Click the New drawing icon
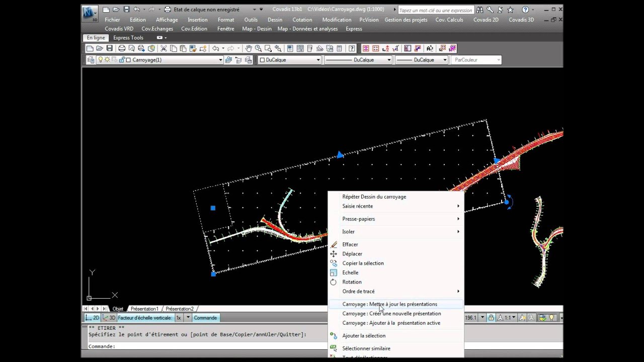This screenshot has width=644, height=362. (x=90, y=48)
